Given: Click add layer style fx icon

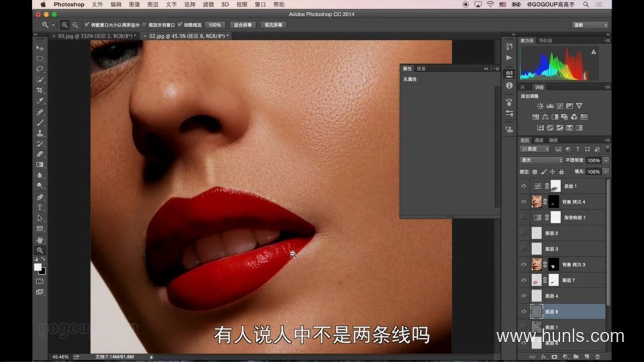Looking at the screenshot, I should (x=544, y=357).
